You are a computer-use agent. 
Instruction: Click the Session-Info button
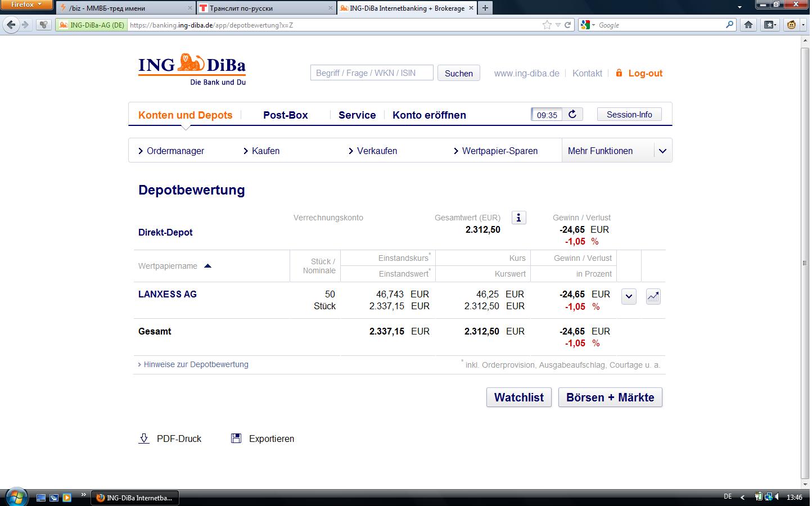pyautogui.click(x=629, y=114)
